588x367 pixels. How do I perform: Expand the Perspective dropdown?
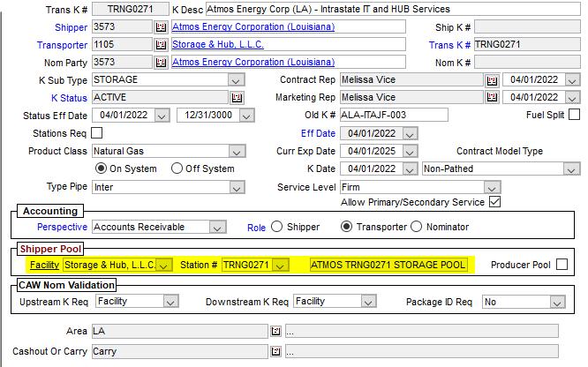[228, 228]
